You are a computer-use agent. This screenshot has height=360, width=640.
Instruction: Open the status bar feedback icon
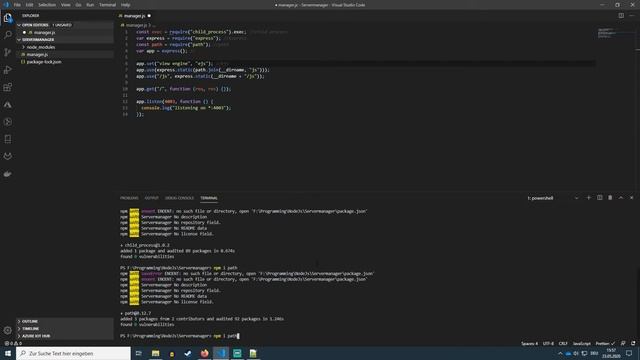tap(623, 344)
